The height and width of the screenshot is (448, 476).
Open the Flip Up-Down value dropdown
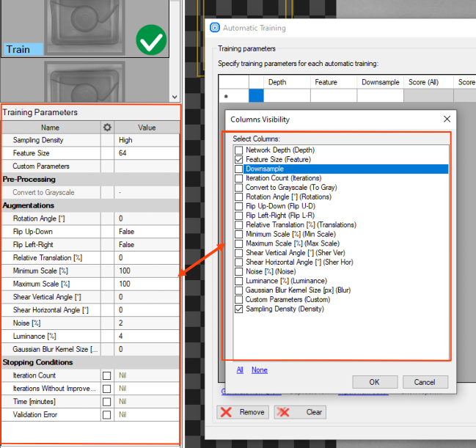(x=147, y=232)
